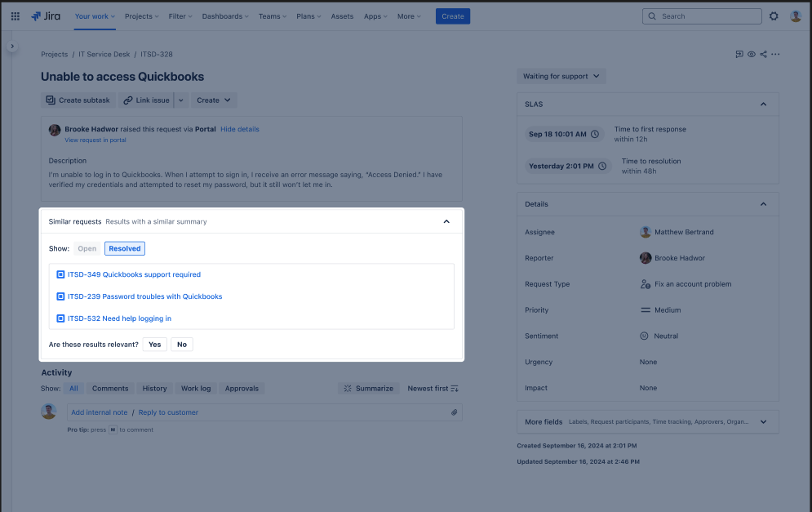Expand the More fields section
This screenshot has height=512, width=812.
tap(763, 422)
